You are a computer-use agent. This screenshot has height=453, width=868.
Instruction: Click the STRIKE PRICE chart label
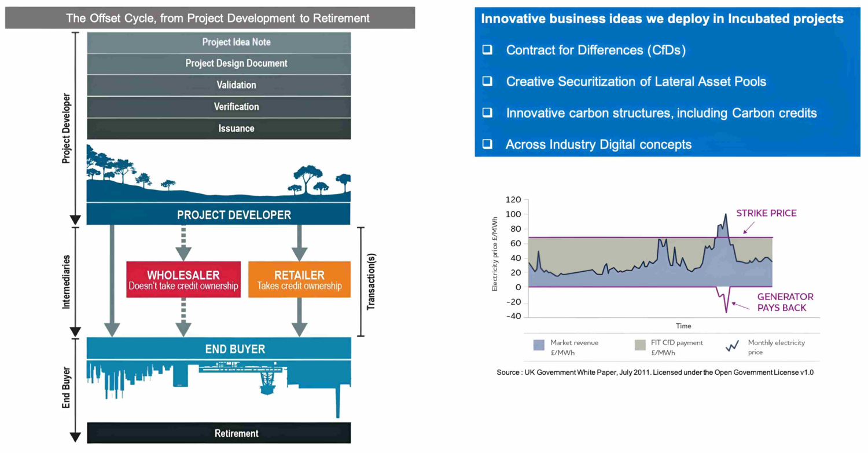pyautogui.click(x=766, y=213)
